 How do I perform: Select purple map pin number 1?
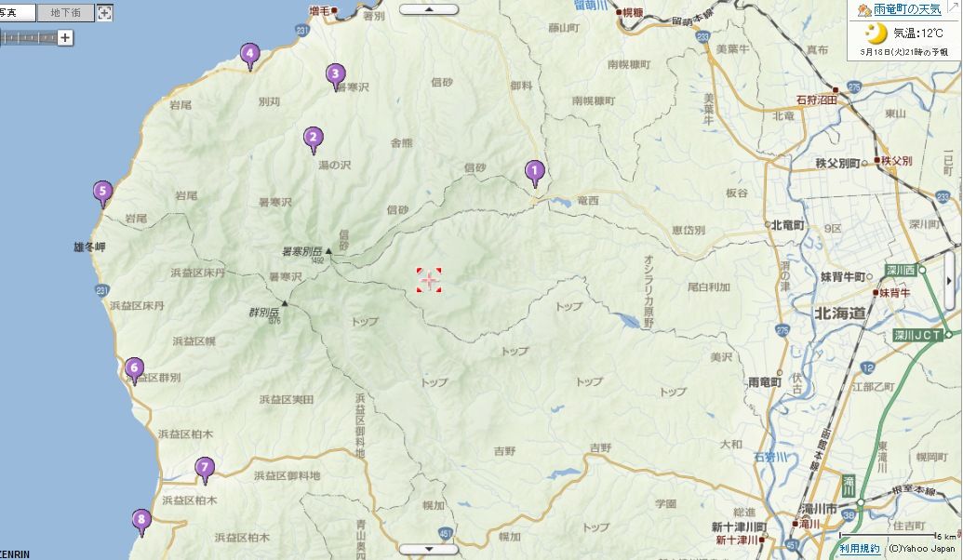[534, 172]
